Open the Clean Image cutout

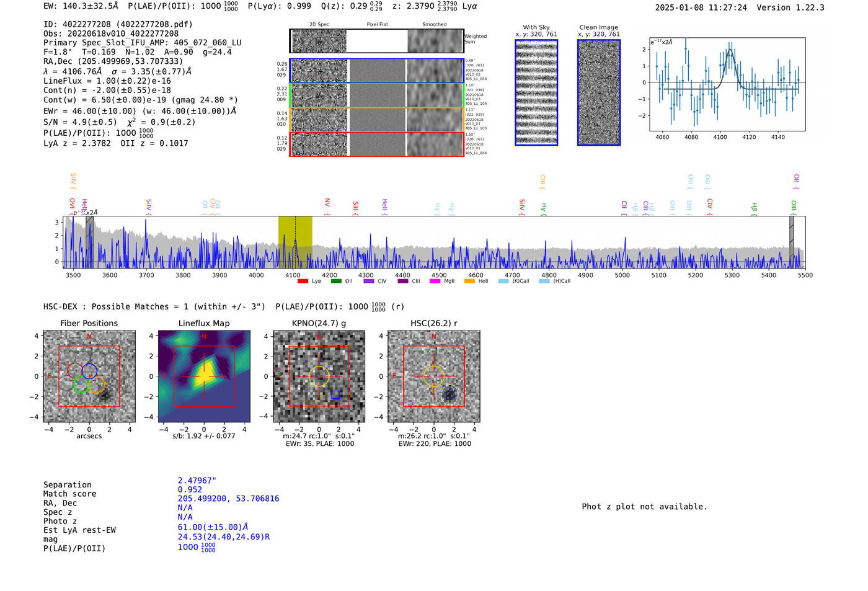pos(599,92)
